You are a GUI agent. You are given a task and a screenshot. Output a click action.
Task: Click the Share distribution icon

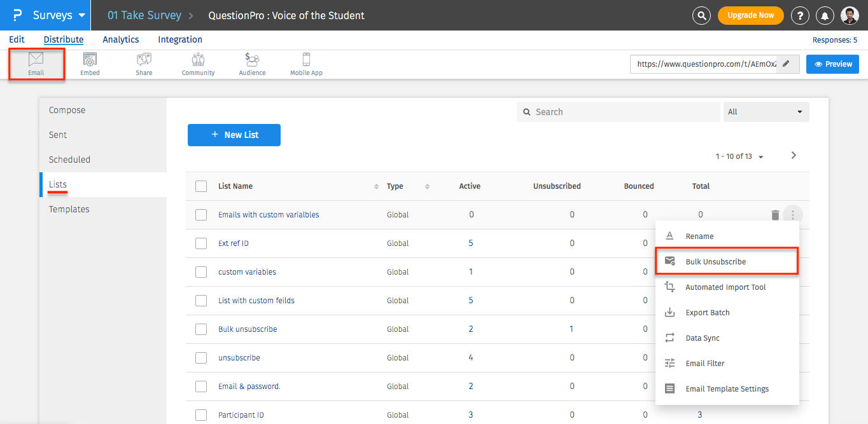(144, 64)
